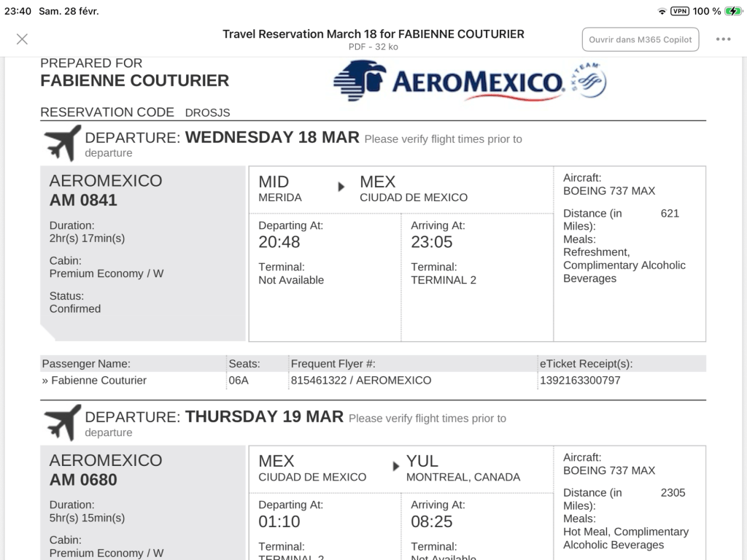This screenshot has height=560, width=747.
Task: Tap eTicket receipt number 1392163300797
Action: (580, 380)
